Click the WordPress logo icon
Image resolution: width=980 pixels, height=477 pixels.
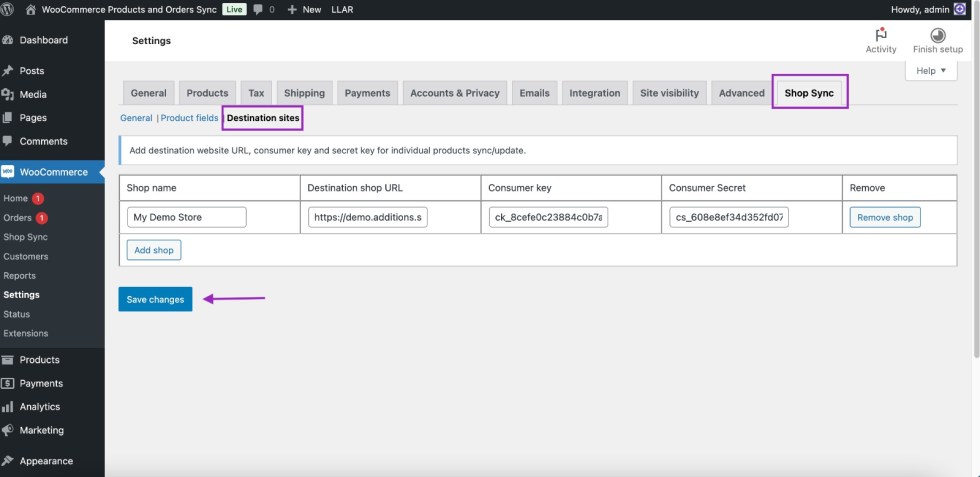tap(8, 9)
